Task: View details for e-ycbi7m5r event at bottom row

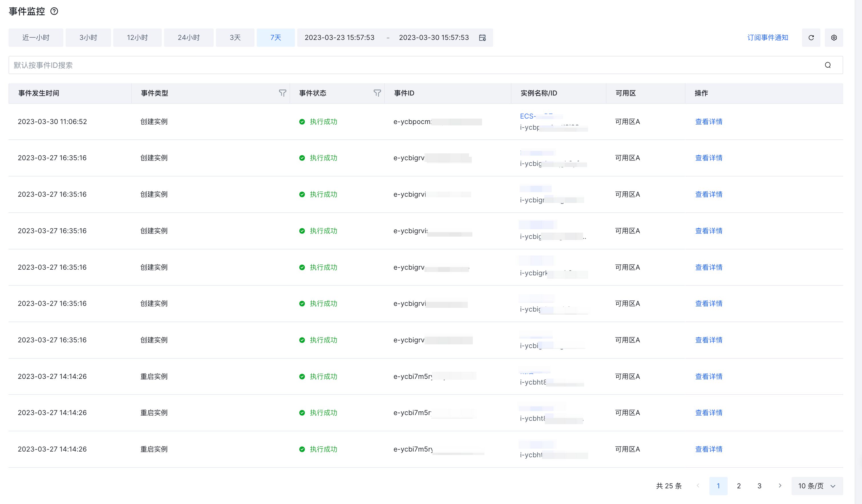Action: [709, 449]
